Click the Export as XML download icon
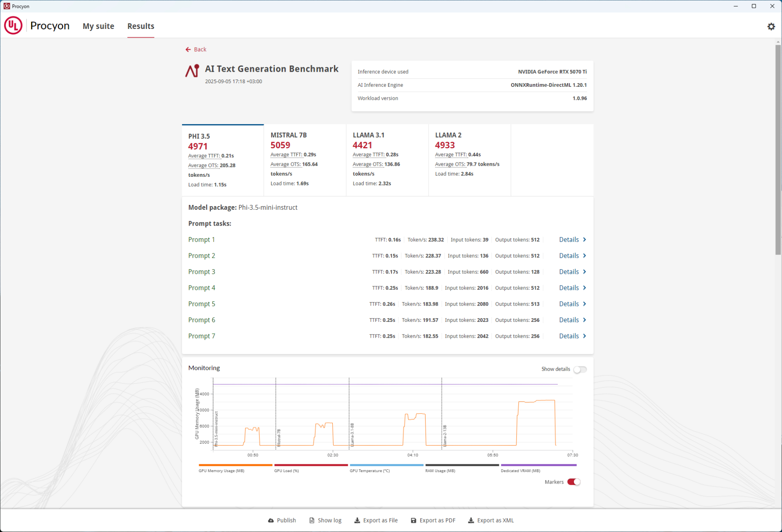This screenshot has height=532, width=782. click(471, 520)
